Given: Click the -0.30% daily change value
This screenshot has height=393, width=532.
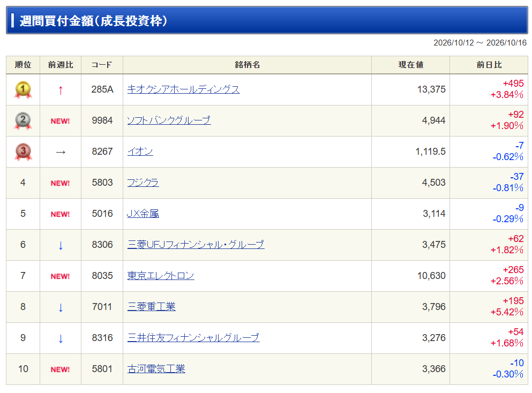Looking at the screenshot, I should pos(508,374).
